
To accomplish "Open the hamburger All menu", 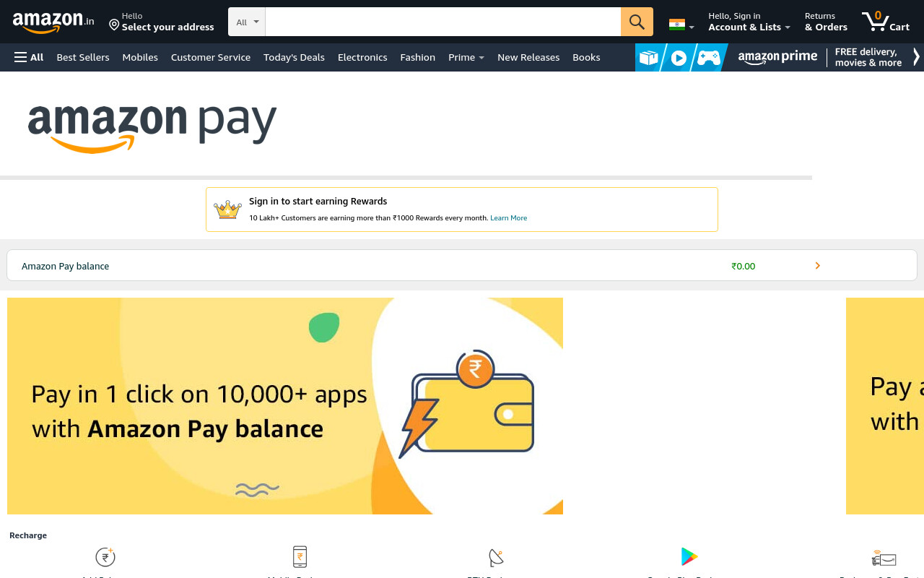I will tap(29, 57).
